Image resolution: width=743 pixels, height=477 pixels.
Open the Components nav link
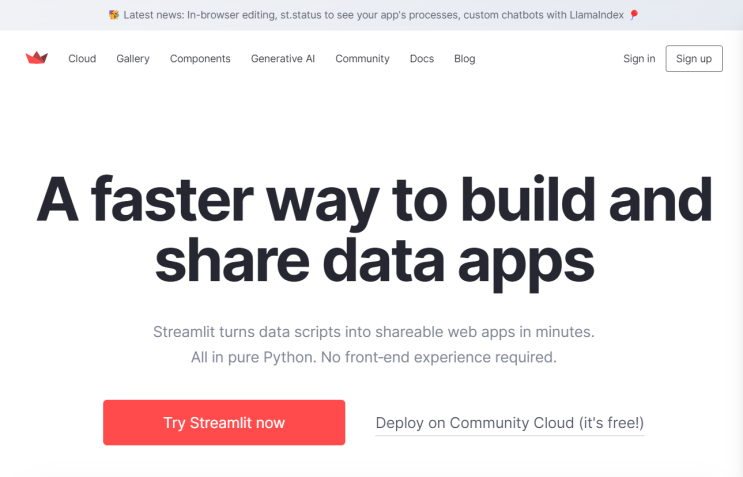pyautogui.click(x=200, y=59)
